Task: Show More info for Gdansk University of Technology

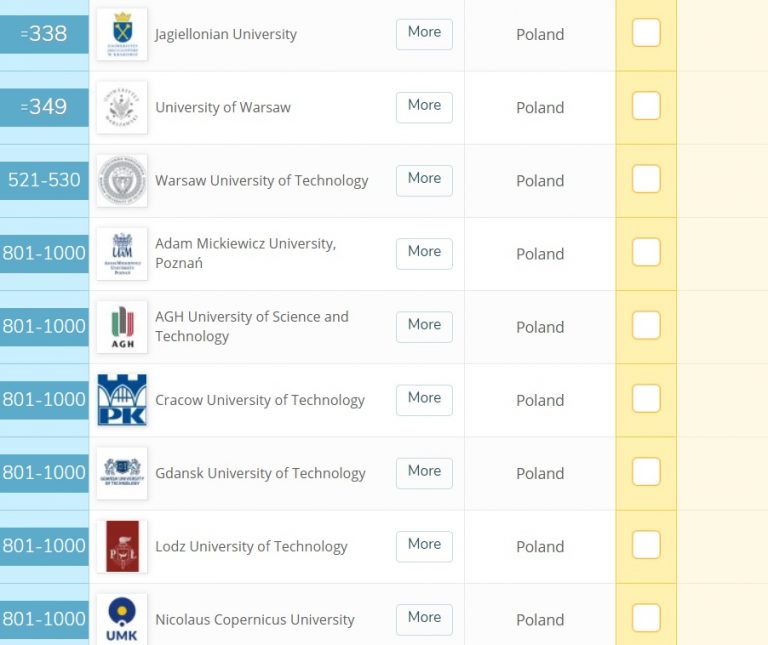Action: tap(424, 472)
